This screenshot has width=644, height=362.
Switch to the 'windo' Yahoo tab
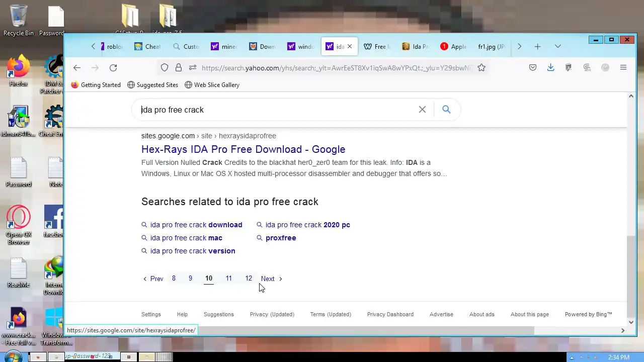point(301,47)
